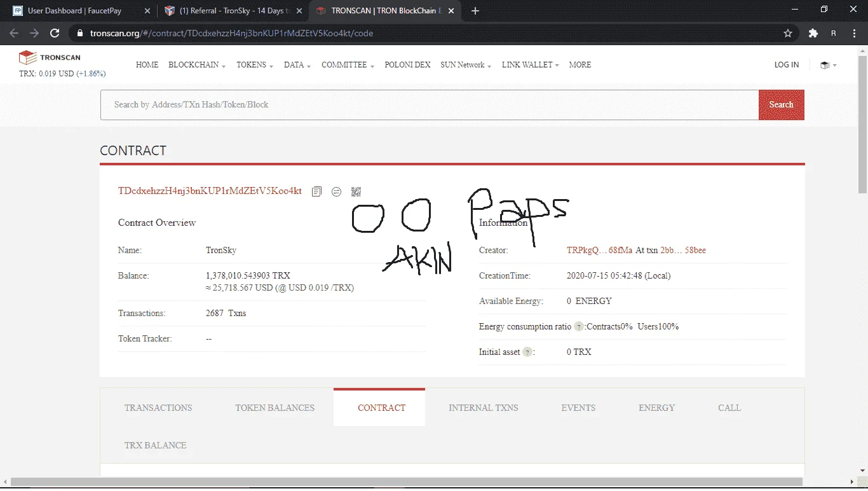Click LOG IN
868x491 pixels.
pos(787,65)
